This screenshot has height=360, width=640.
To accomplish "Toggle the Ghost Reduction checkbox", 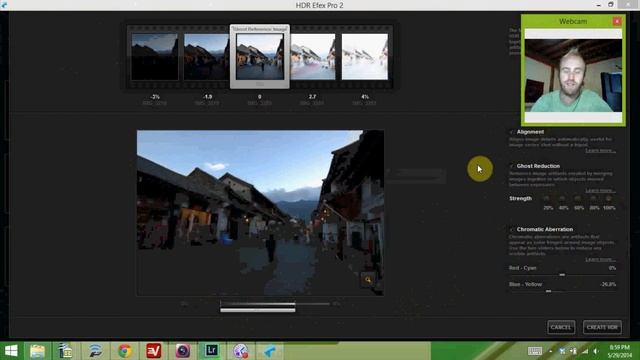I will pyautogui.click(x=512, y=166).
